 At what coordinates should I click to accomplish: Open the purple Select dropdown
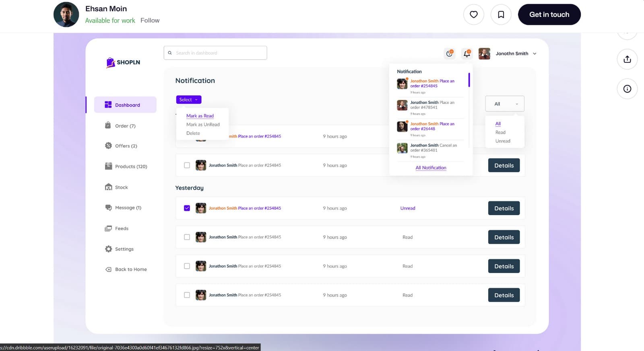(188, 100)
